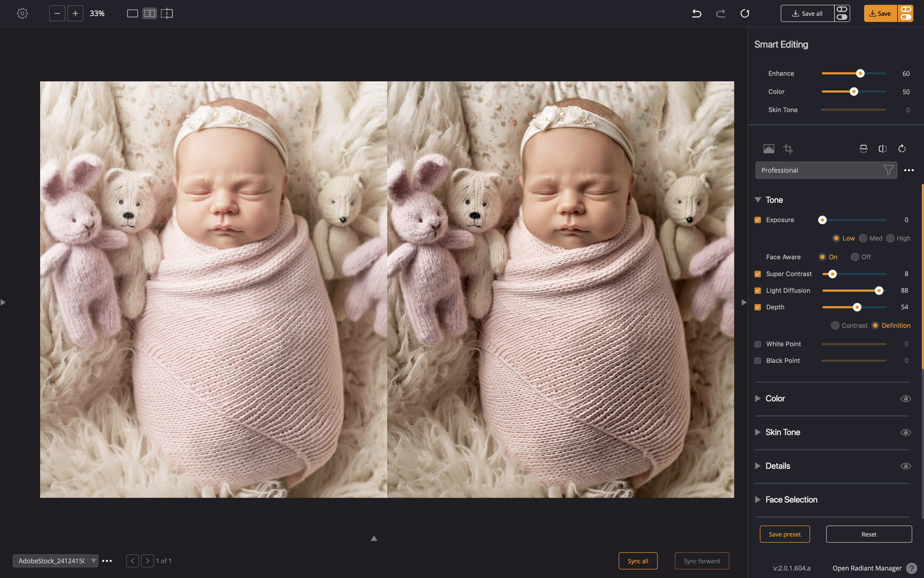Screen dimensions: 924x578
Task: Open the histogram icon
Action: point(768,149)
